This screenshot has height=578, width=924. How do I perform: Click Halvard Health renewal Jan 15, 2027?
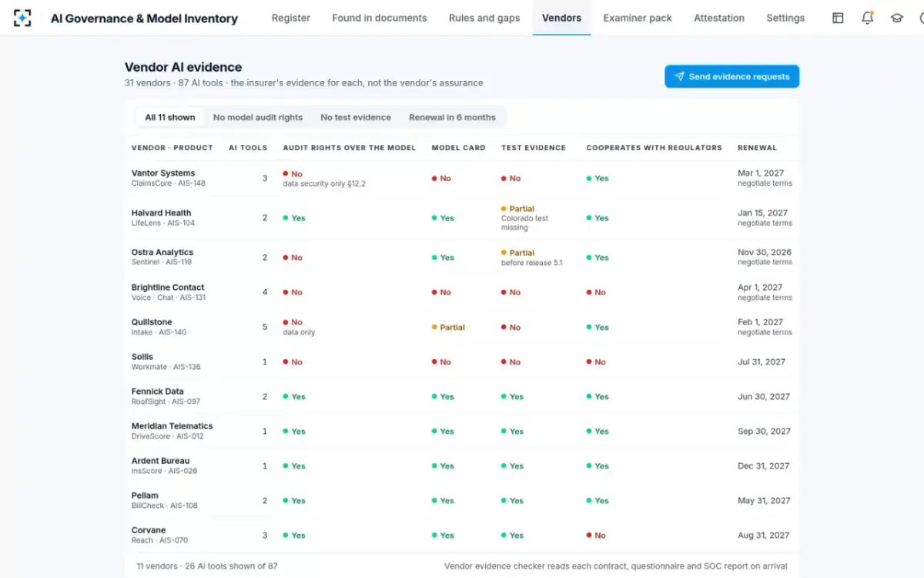coord(762,213)
